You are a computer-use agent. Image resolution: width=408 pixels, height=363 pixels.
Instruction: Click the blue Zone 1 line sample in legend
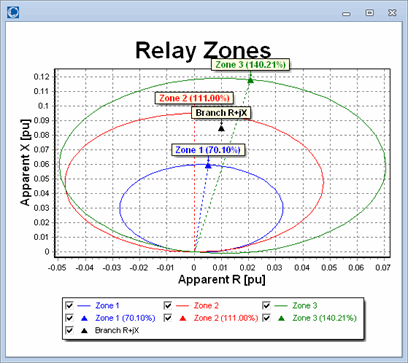84,306
